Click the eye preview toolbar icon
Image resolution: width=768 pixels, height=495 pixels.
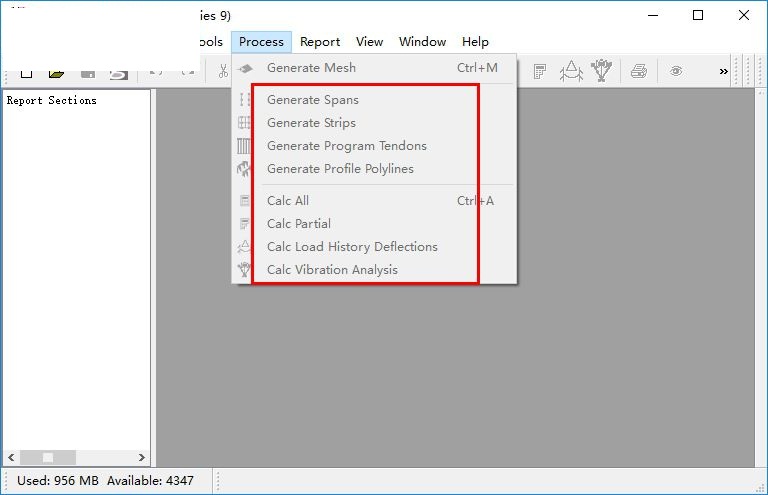(676, 71)
